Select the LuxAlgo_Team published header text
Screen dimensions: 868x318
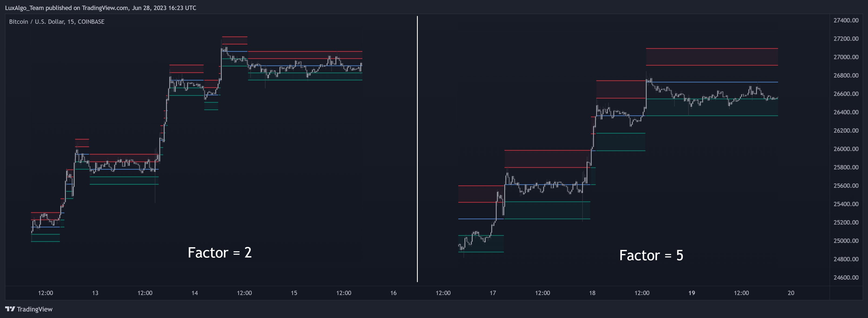click(x=101, y=8)
